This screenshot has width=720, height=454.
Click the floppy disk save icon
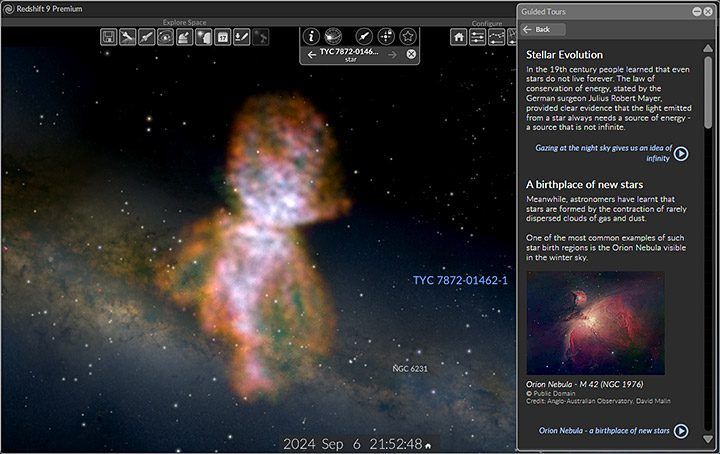pyautogui.click(x=109, y=37)
